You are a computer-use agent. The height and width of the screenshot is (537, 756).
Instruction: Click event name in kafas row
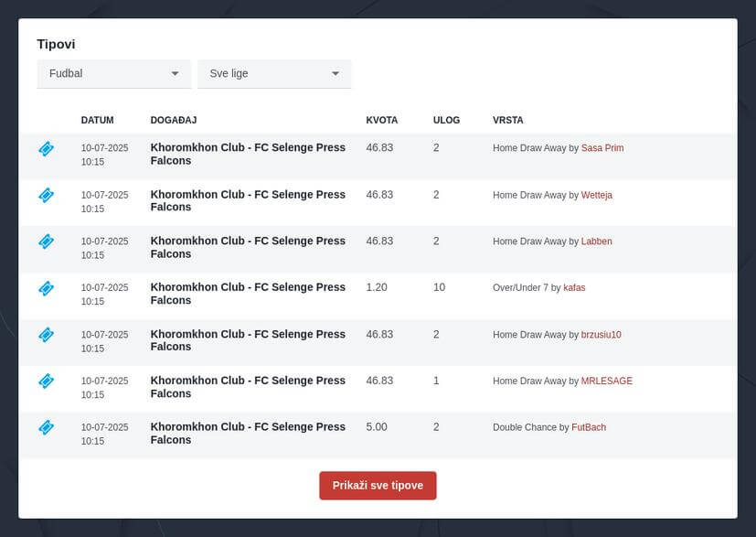248,294
